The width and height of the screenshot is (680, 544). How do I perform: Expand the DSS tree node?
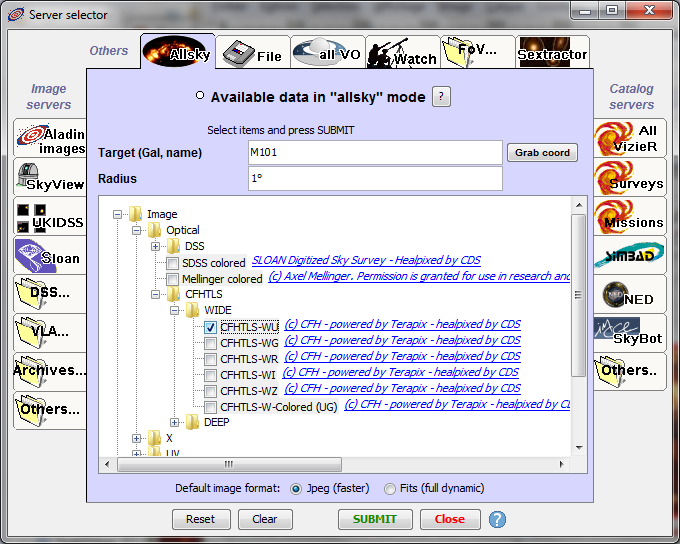point(155,246)
